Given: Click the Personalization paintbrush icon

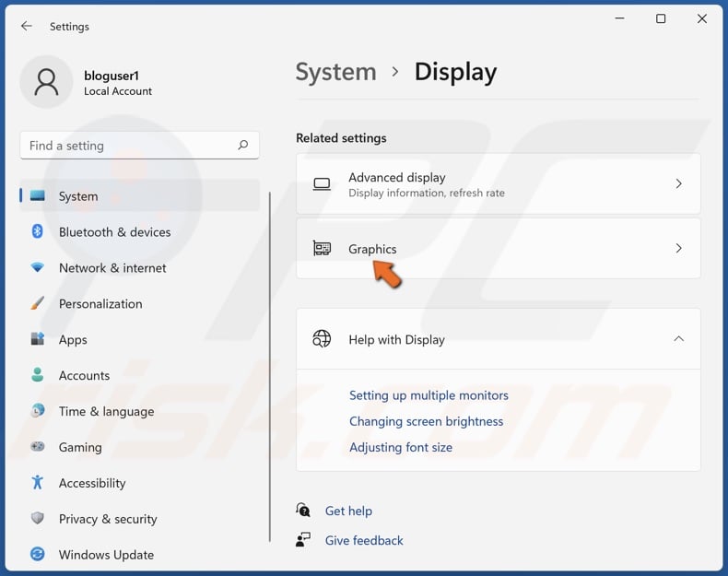Looking at the screenshot, I should 38,303.
